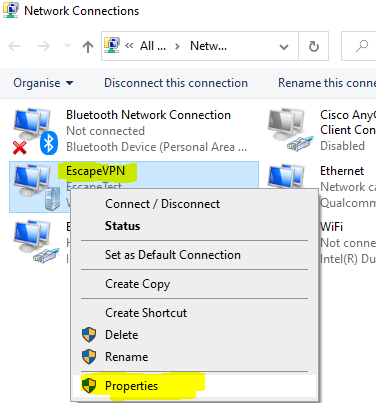Viewport: 376px width, 403px height.
Task: Click the Network Connections title bar icon
Action: [x=10, y=10]
